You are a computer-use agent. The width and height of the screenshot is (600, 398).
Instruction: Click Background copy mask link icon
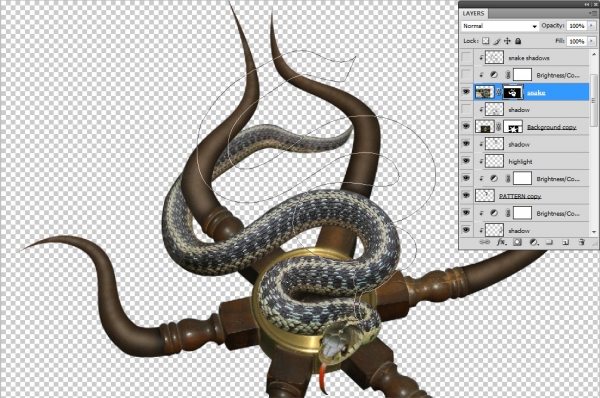[499, 127]
